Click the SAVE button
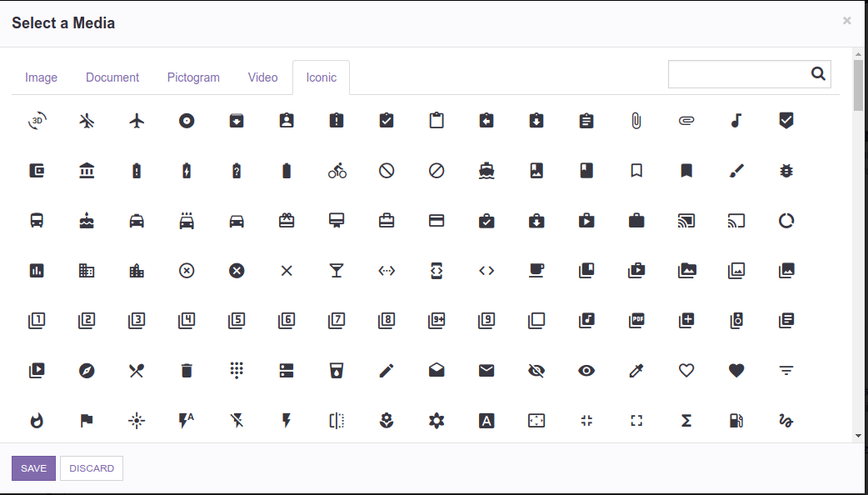This screenshot has height=495, width=868. click(x=33, y=467)
